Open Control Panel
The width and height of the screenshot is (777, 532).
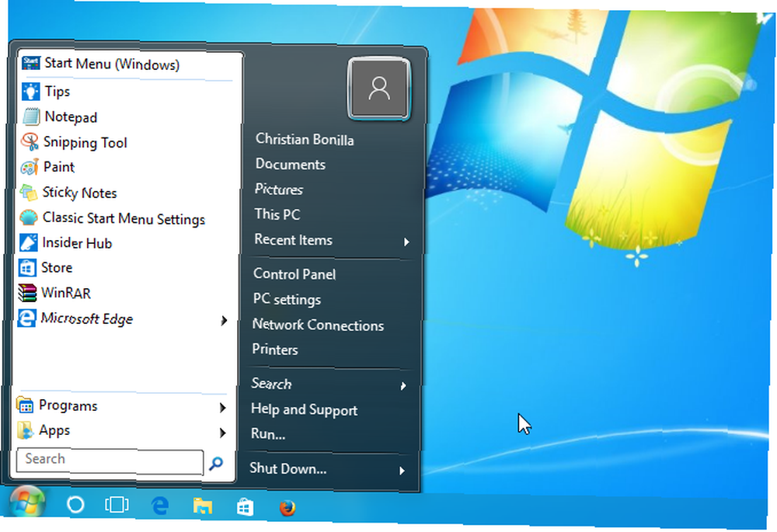click(x=294, y=274)
